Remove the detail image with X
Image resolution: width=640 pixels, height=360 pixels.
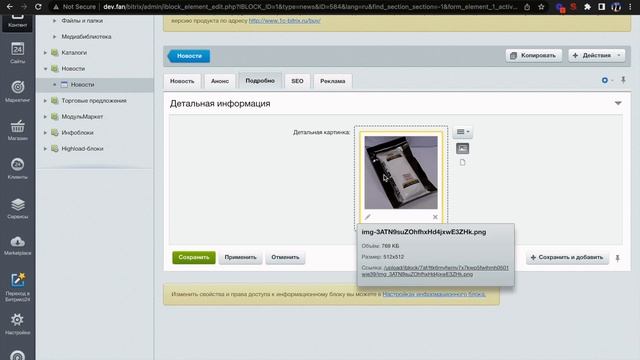[435, 217]
